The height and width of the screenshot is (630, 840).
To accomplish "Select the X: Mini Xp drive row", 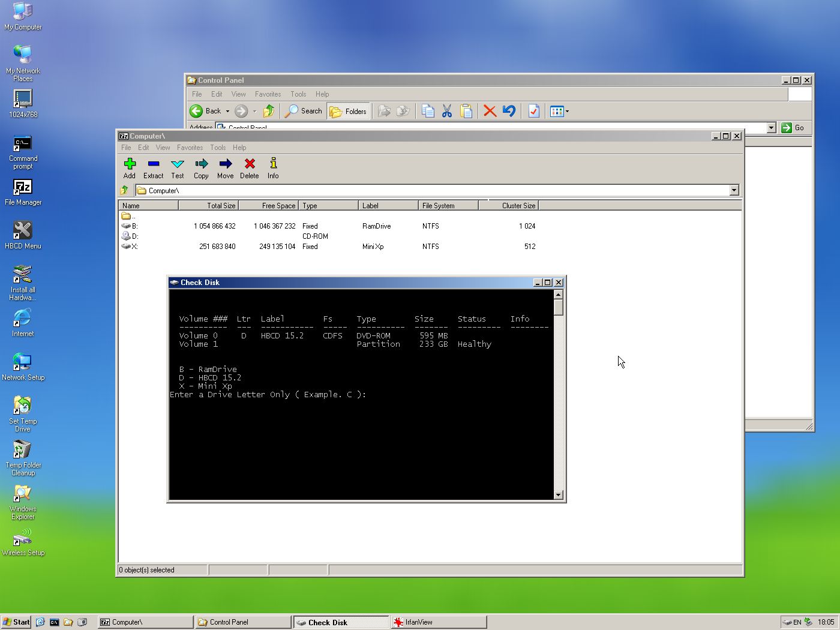I will (134, 247).
